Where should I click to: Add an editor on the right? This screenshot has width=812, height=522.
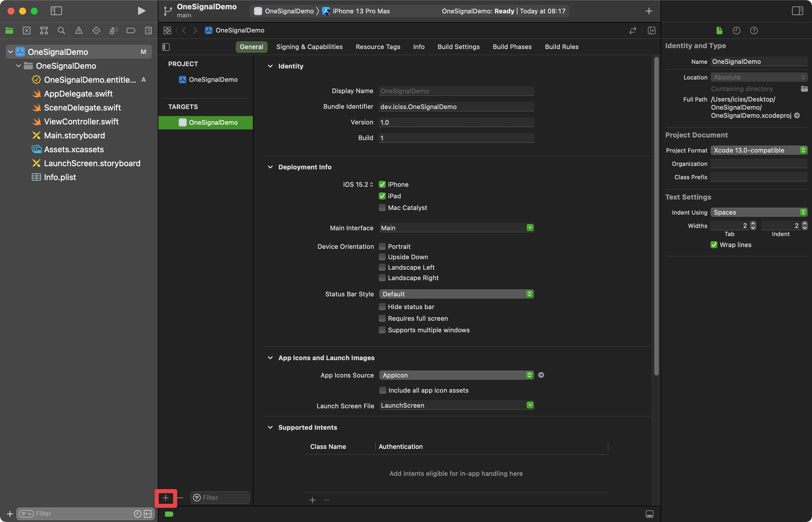click(x=652, y=30)
